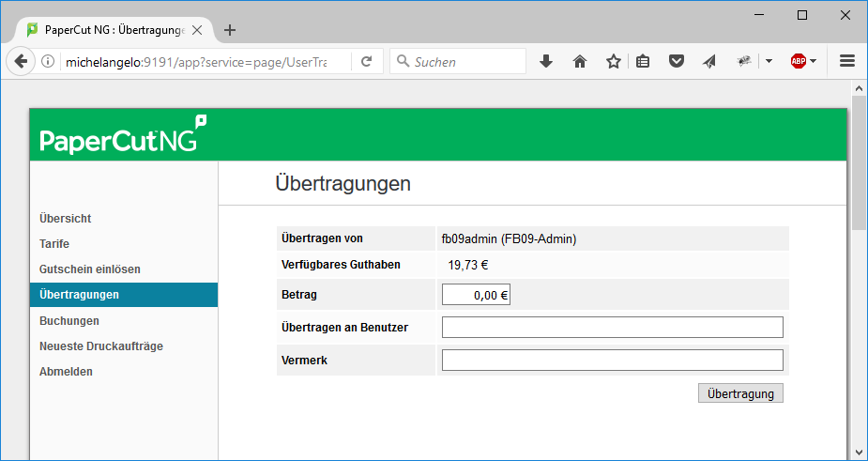Maximize the browser window
Image resolution: width=868 pixels, height=461 pixels.
pos(802,16)
